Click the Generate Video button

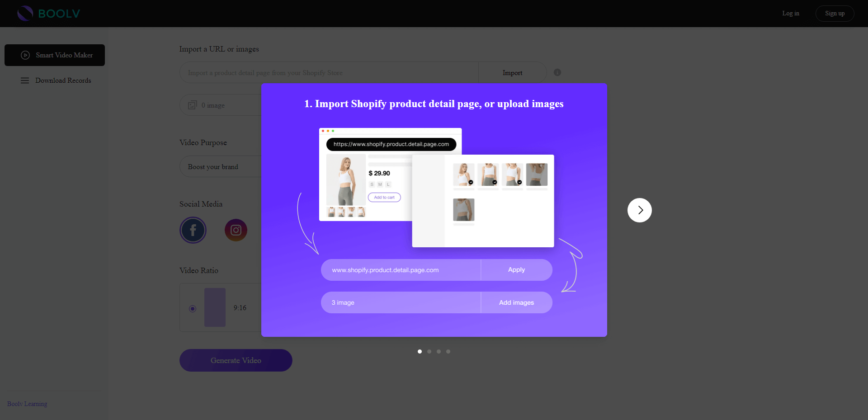[236, 360]
